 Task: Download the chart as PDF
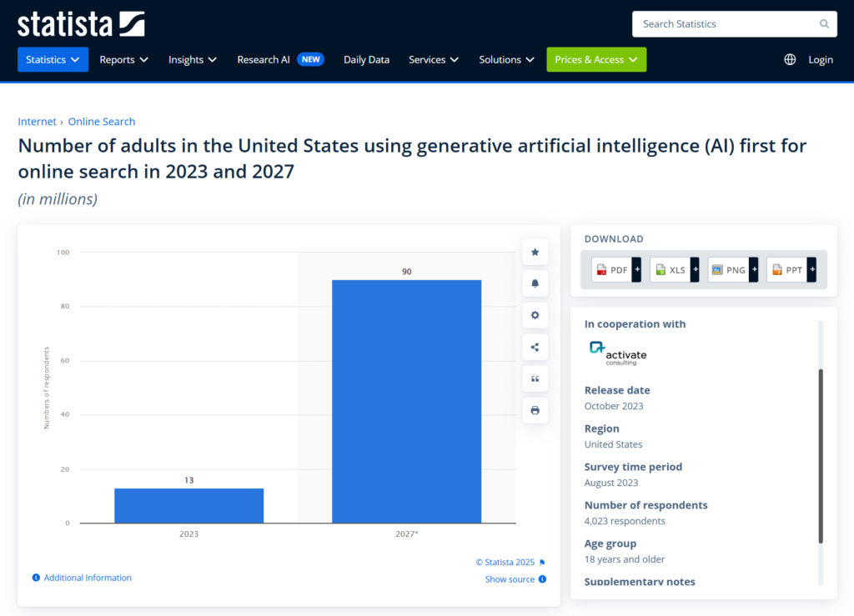click(615, 270)
